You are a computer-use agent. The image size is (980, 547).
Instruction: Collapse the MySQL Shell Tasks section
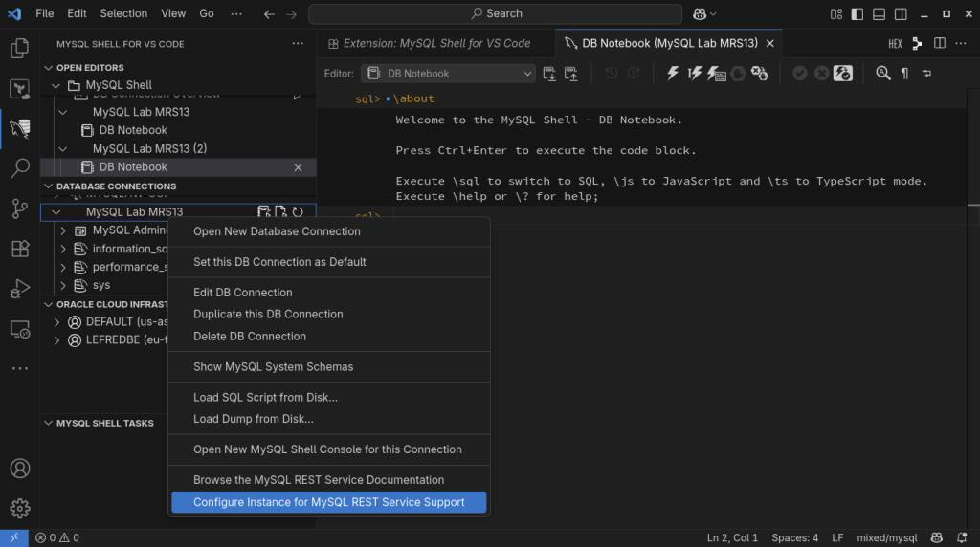(48, 423)
